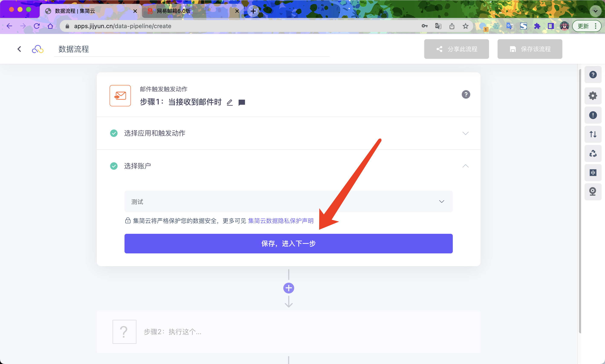Open 集简云数据隐私保护声明 link
605x364 pixels.
(281, 221)
